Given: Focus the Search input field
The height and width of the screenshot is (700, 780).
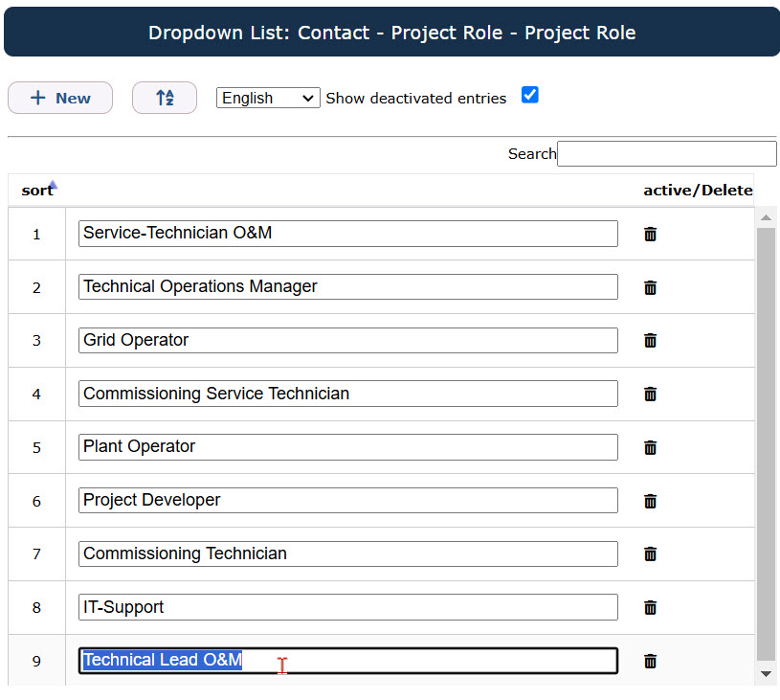Looking at the screenshot, I should click(x=666, y=153).
